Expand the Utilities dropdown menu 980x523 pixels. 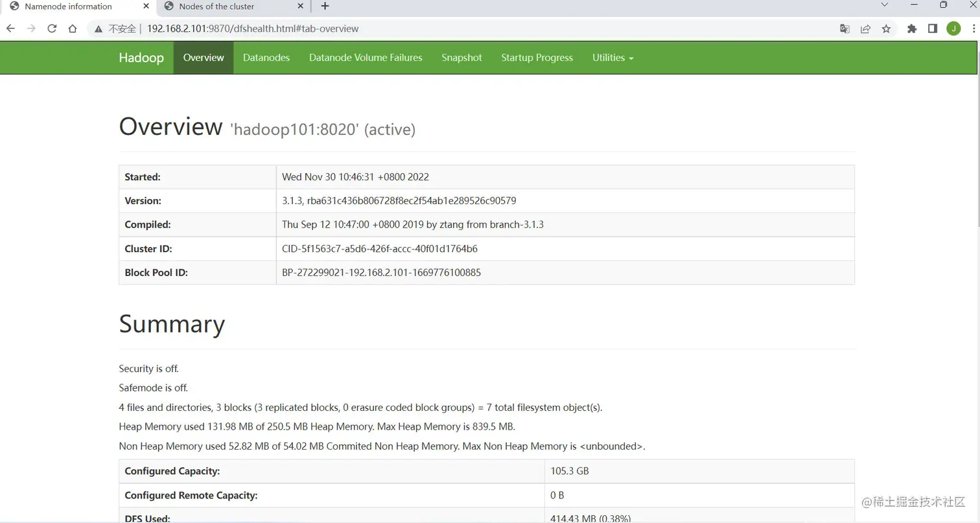tap(612, 58)
